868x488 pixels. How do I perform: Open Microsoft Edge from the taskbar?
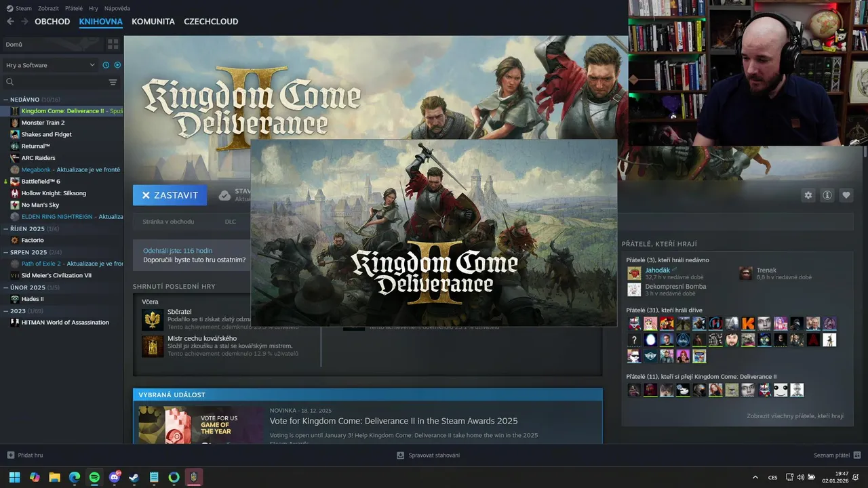[75, 477]
